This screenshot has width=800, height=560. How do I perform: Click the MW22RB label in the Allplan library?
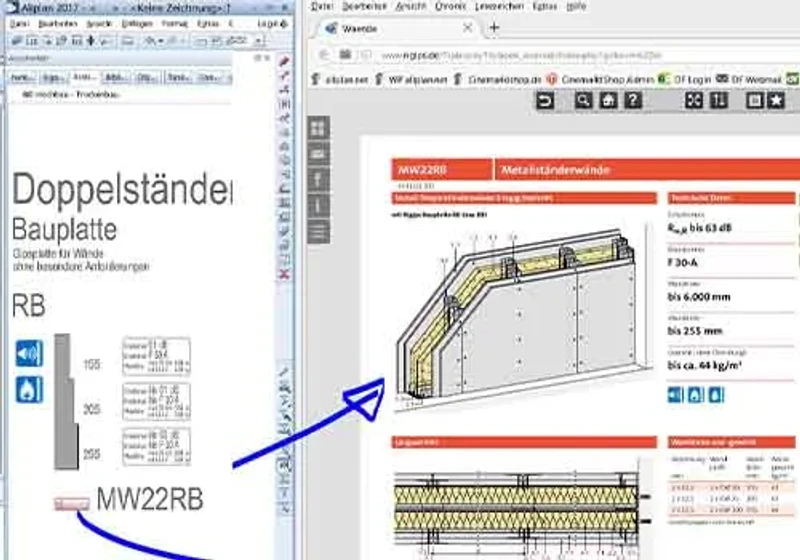(150, 499)
